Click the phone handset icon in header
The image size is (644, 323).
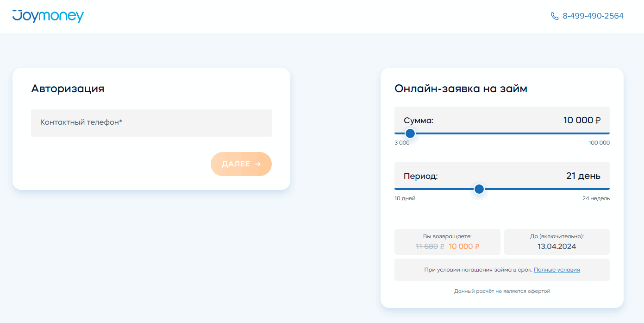coord(555,16)
